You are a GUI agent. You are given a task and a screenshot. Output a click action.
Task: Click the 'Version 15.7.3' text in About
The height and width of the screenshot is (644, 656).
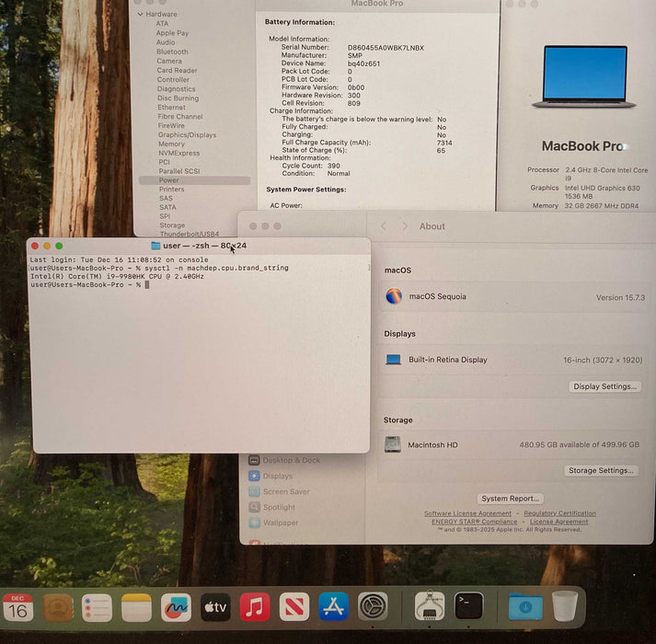tap(620, 297)
